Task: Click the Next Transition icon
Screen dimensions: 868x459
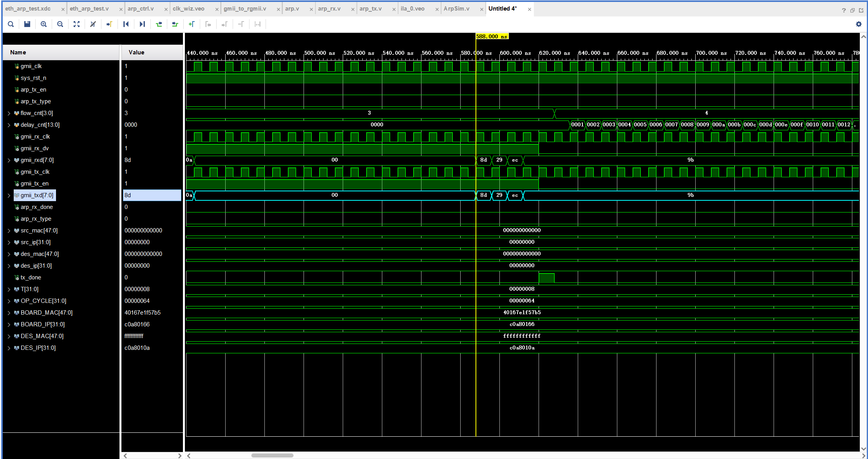Action: pyautogui.click(x=175, y=24)
